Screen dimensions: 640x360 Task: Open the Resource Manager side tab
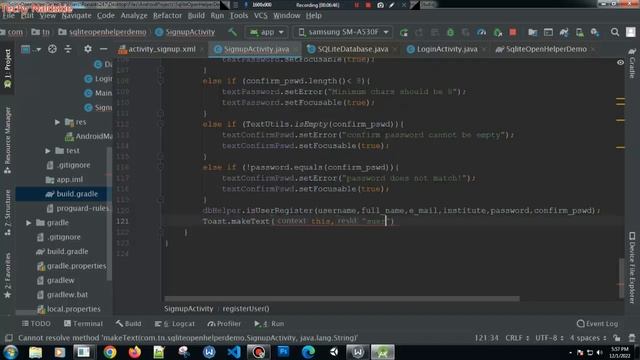tap(7, 140)
